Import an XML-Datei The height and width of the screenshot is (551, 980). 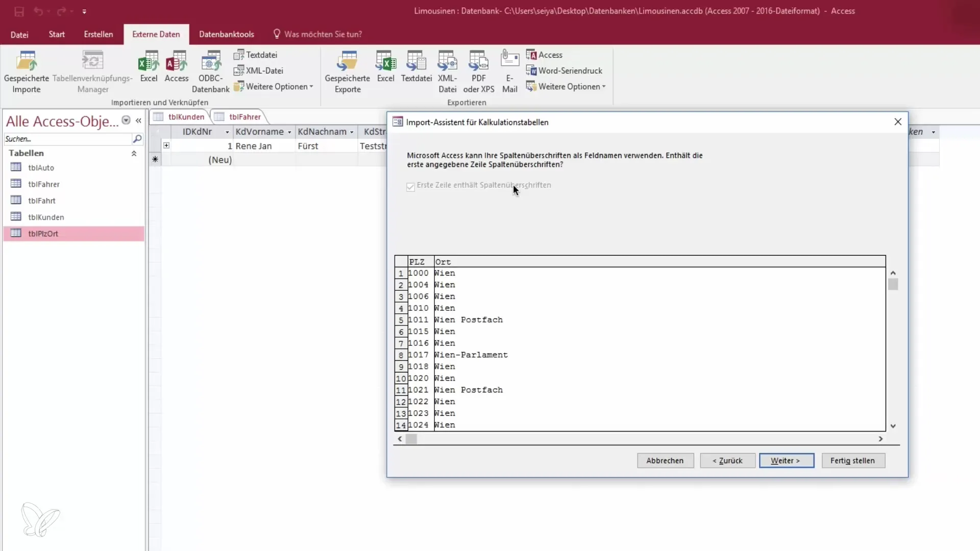coord(258,70)
